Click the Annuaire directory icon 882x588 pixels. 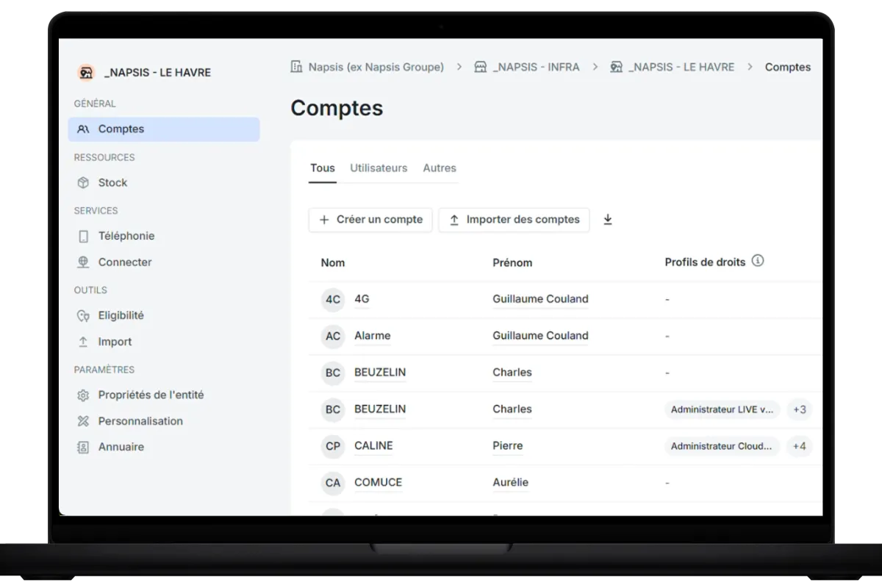point(83,448)
